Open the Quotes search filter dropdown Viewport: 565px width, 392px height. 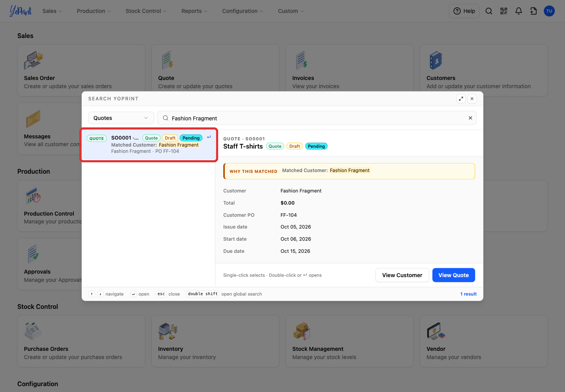click(121, 118)
